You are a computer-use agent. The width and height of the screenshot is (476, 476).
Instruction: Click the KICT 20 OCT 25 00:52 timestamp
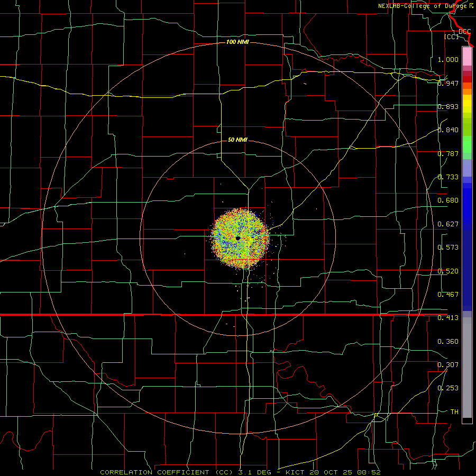(x=333, y=472)
